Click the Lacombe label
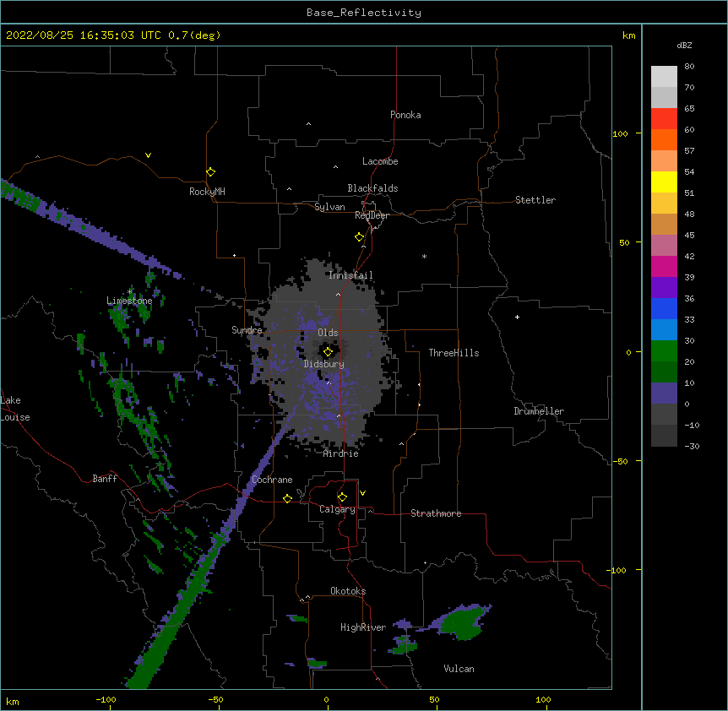 (x=380, y=161)
